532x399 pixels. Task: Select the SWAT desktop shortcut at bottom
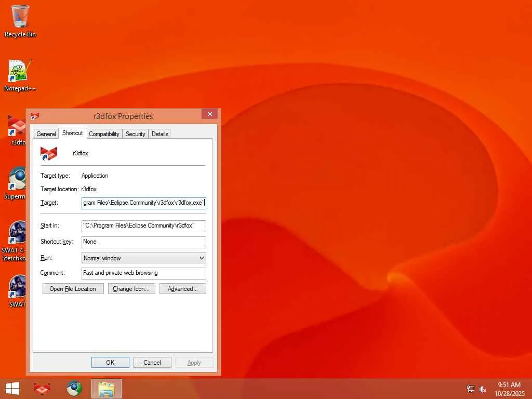coord(17,291)
